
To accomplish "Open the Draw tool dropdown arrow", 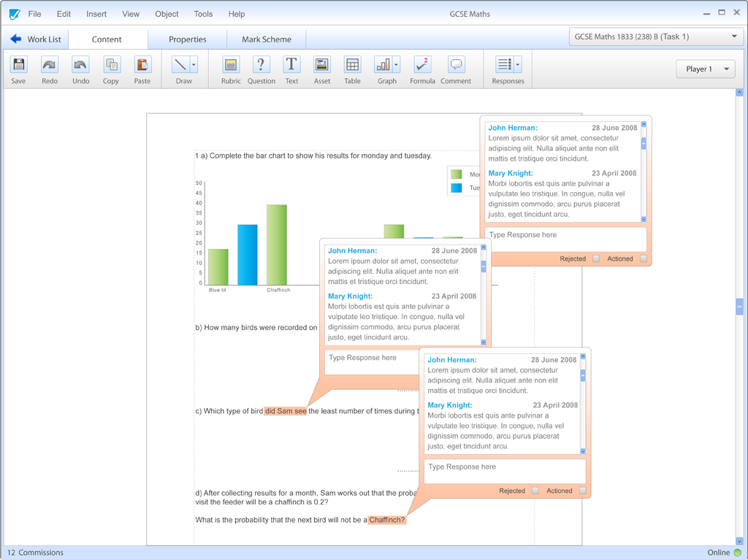I will [194, 65].
